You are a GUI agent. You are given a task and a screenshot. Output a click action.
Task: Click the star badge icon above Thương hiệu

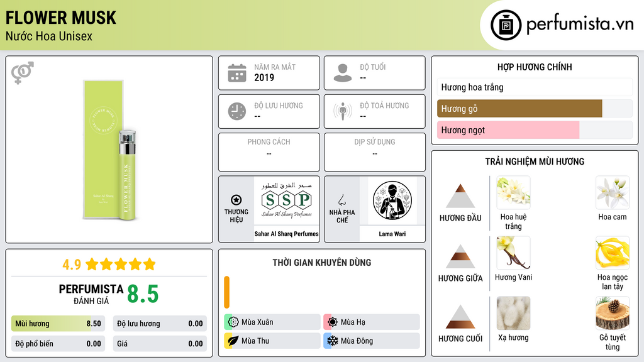(236, 200)
